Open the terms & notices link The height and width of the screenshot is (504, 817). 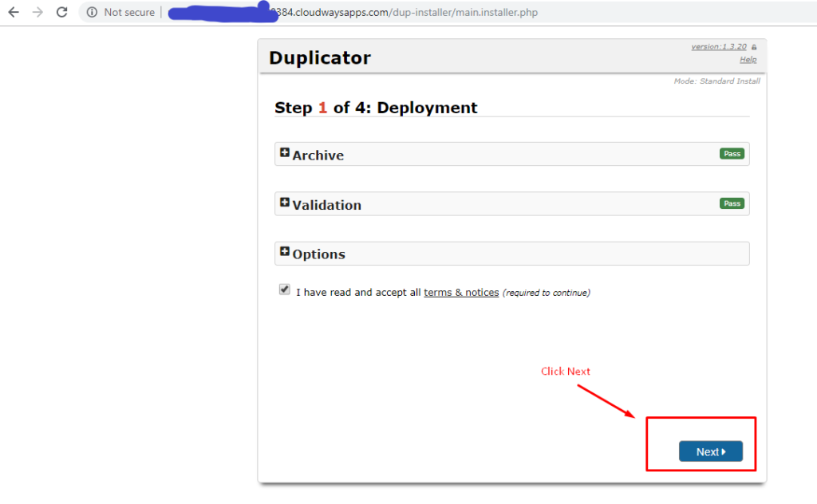(x=461, y=292)
